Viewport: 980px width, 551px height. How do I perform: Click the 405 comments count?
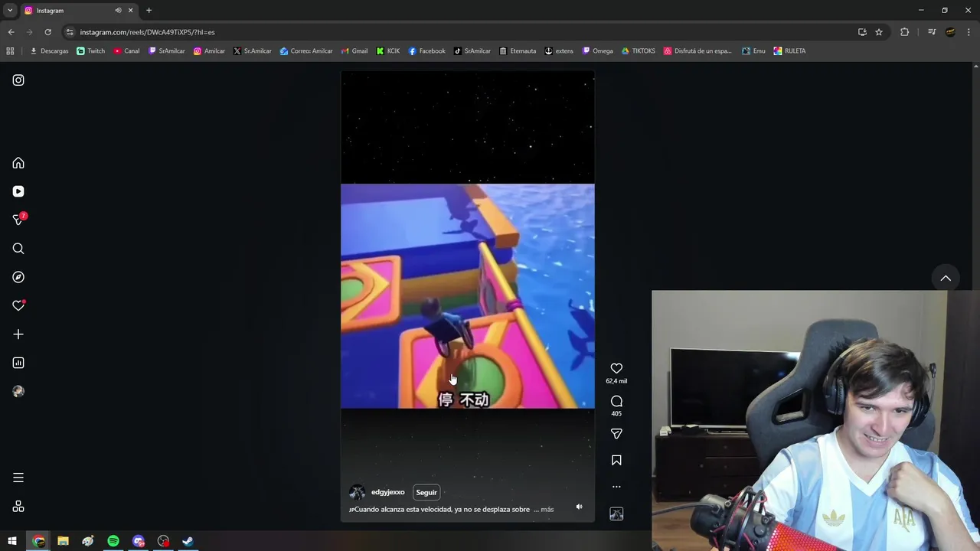tap(616, 414)
